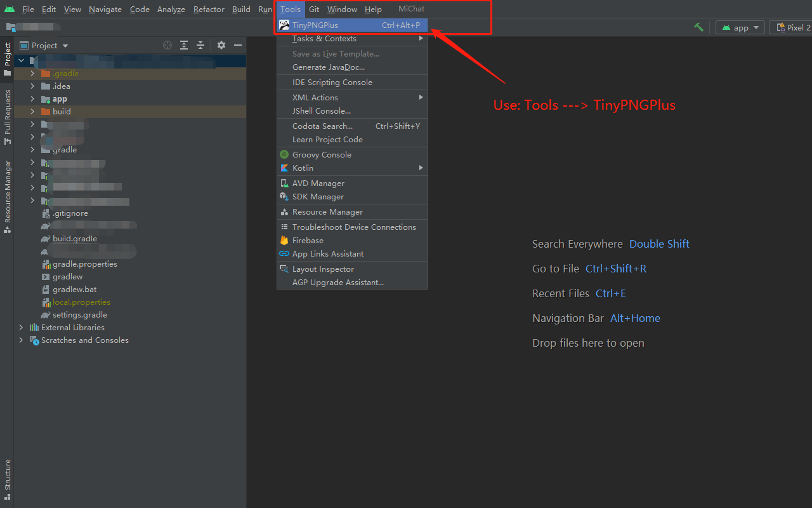The width and height of the screenshot is (812, 508).
Task: Open the Git menu
Action: 314,9
